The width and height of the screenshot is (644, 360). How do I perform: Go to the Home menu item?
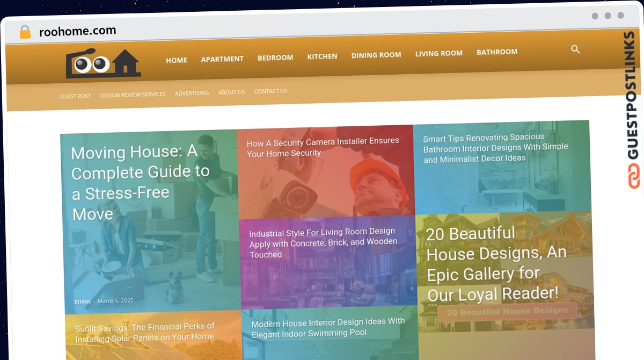[x=177, y=60]
